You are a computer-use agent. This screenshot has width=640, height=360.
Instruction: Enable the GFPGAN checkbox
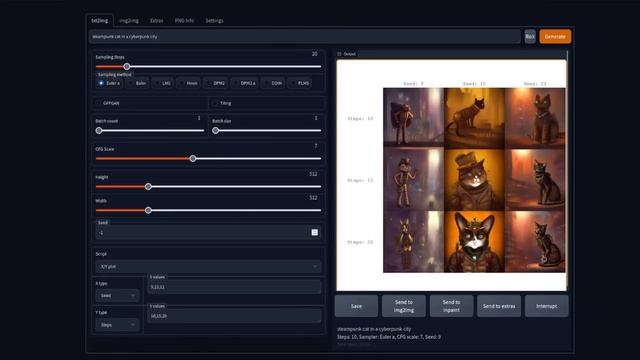(98, 103)
